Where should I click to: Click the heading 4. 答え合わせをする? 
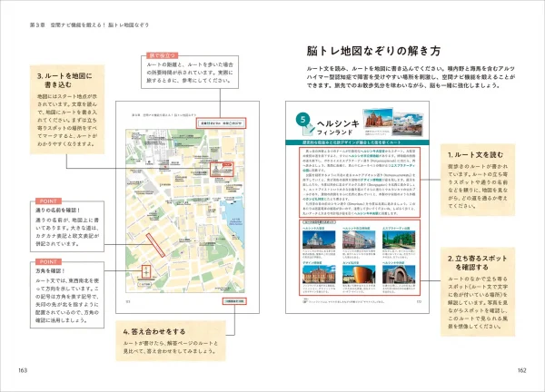[154, 331]
